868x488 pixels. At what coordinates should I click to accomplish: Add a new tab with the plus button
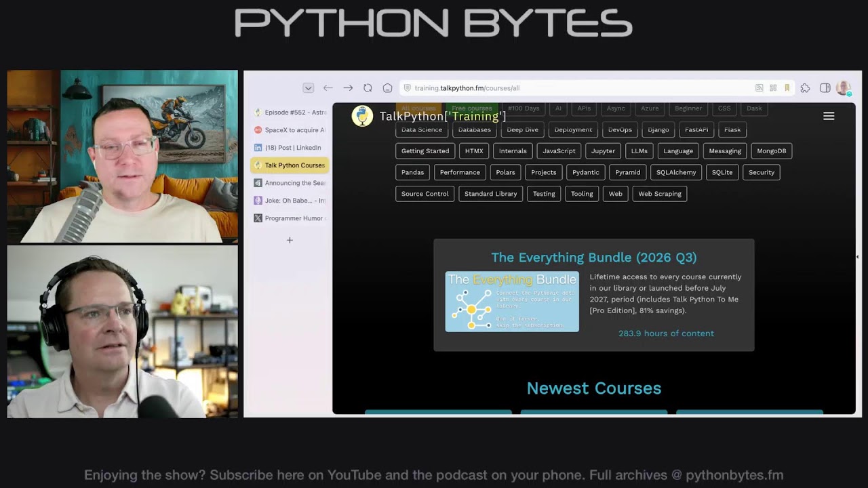coord(290,240)
